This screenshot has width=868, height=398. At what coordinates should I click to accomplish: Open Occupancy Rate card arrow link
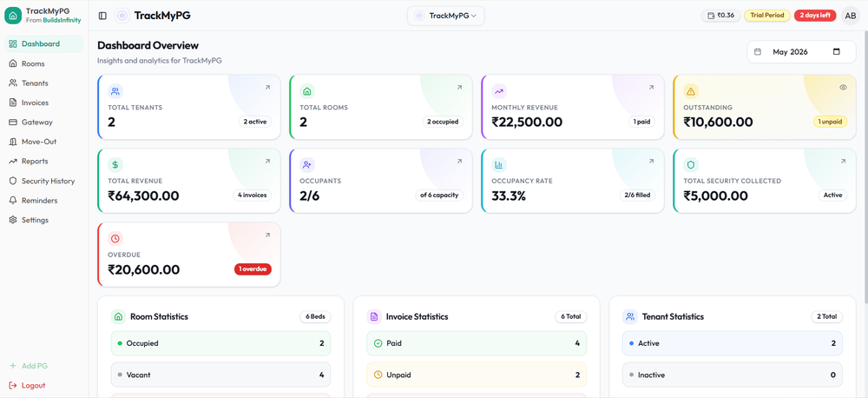click(x=651, y=162)
